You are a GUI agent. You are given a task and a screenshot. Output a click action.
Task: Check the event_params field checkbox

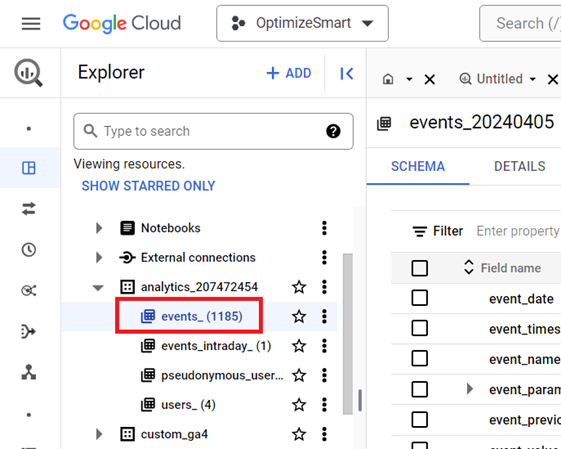point(420,389)
